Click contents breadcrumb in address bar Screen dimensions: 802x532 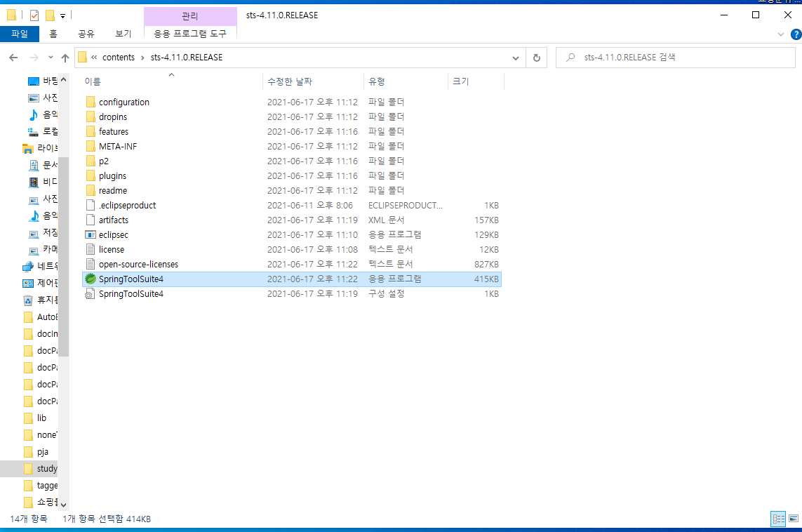pyautogui.click(x=118, y=58)
